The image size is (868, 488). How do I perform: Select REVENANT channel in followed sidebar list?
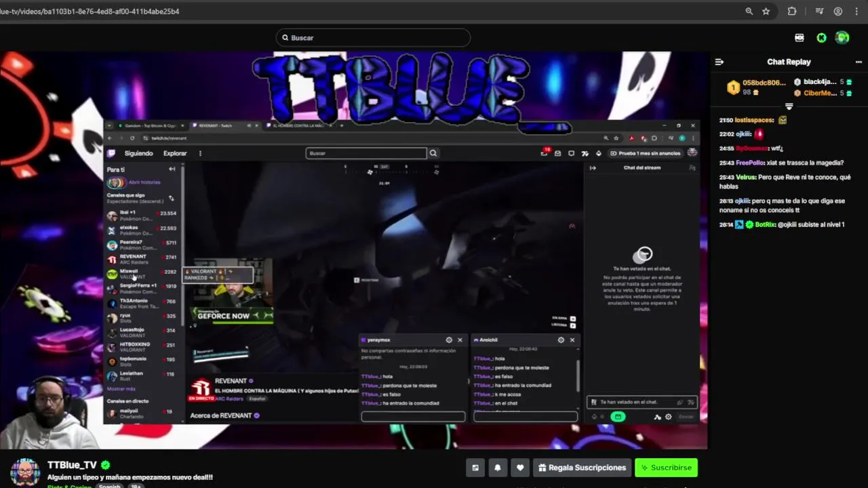point(142,260)
